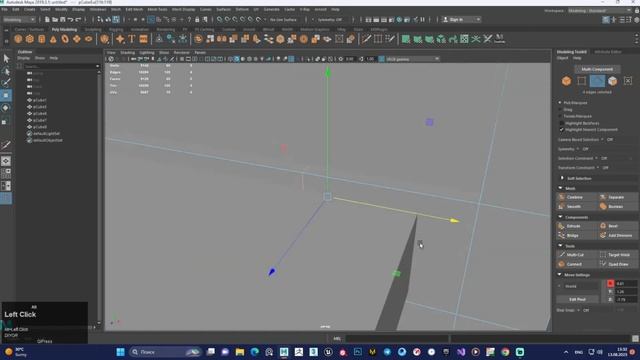Activate the Move tool in the toolbox

(x=6, y=96)
